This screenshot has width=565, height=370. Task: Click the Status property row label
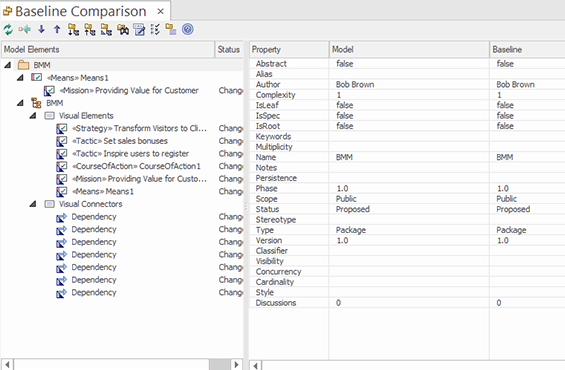click(267, 209)
